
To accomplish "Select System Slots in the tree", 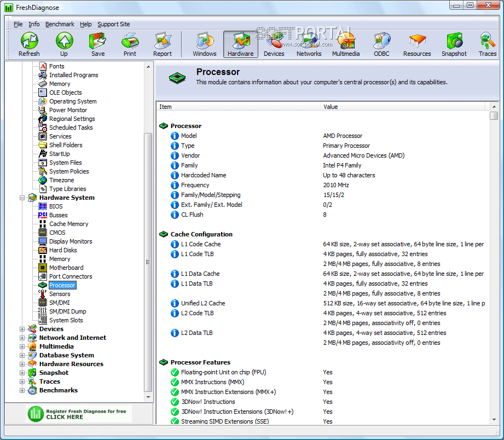I will click(66, 320).
